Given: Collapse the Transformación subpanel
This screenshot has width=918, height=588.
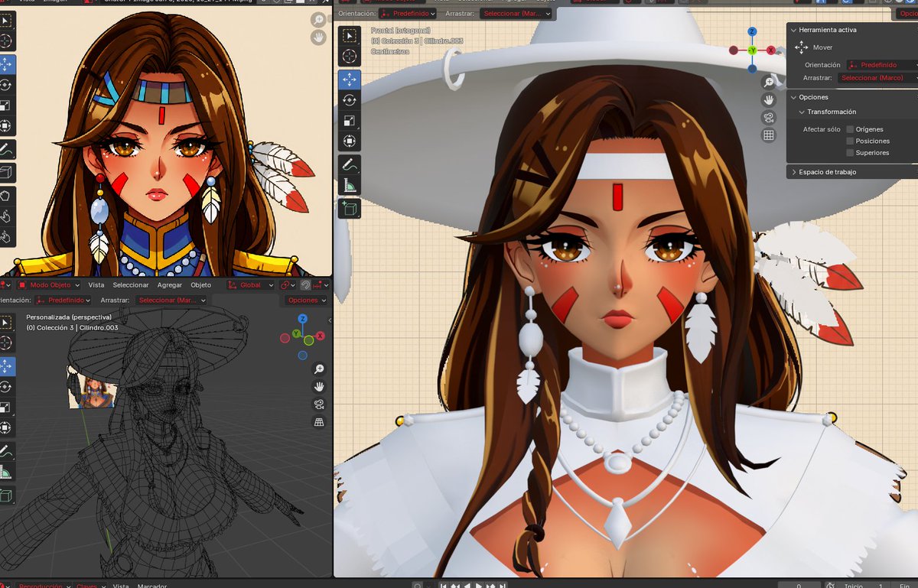Looking at the screenshot, I should pos(802,112).
